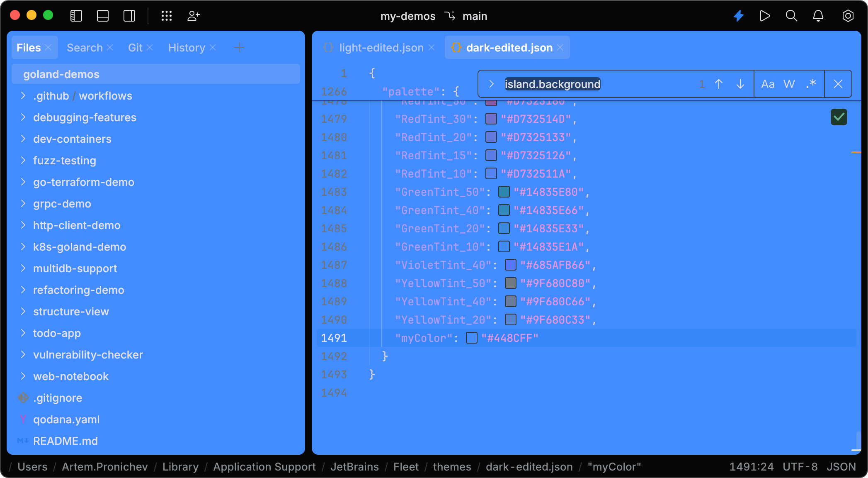Screen dimensions: 868x478
Task: Click the search input showing island.background
Action: [x=552, y=84]
